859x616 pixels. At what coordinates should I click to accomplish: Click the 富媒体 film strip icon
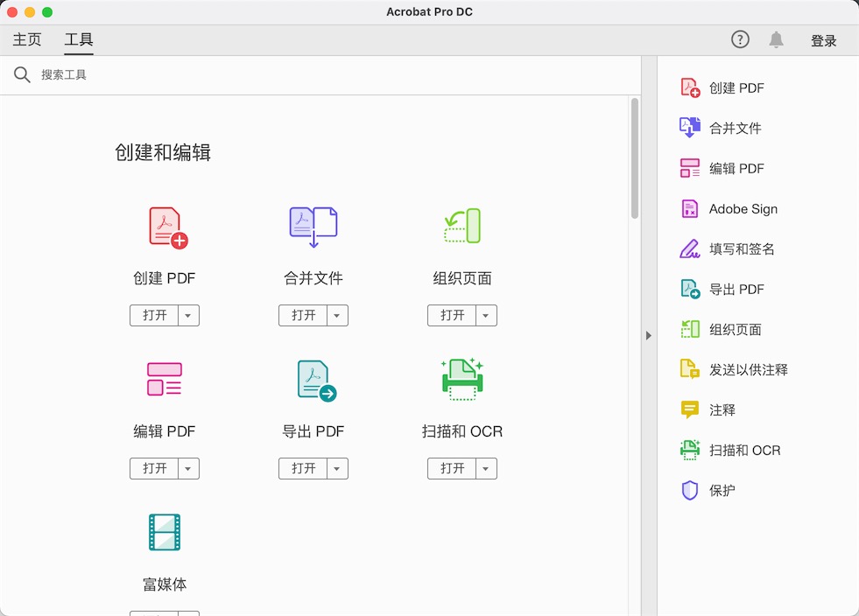click(x=165, y=532)
